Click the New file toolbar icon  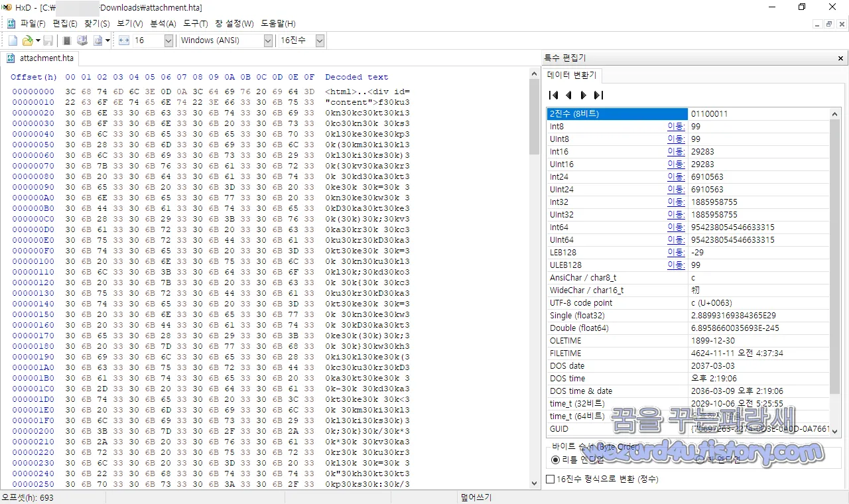click(13, 40)
